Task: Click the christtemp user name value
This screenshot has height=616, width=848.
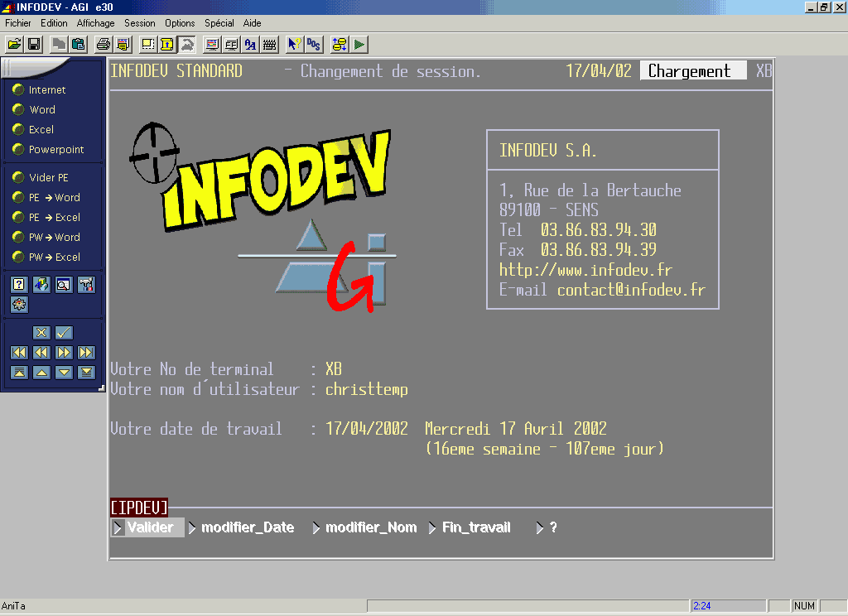Action: [x=367, y=389]
